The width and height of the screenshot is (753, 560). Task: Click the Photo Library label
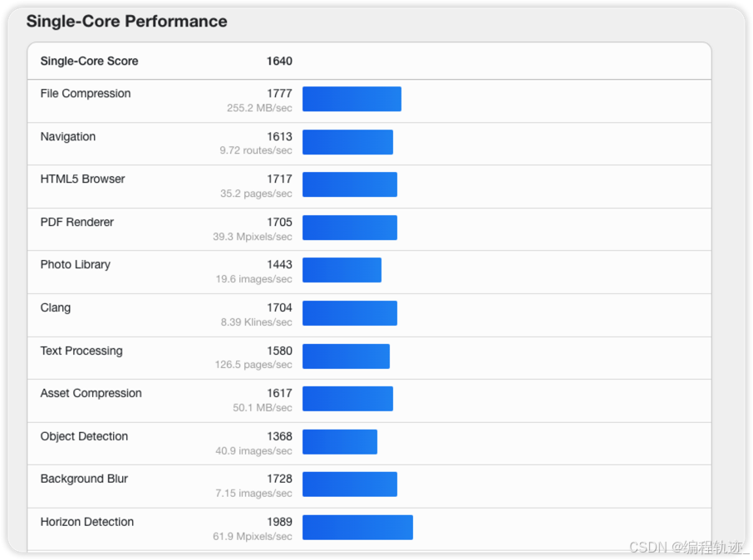coord(76,265)
